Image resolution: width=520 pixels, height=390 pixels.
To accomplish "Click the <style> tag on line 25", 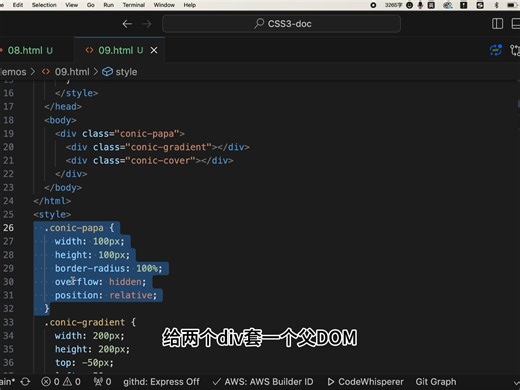I will 52,214.
